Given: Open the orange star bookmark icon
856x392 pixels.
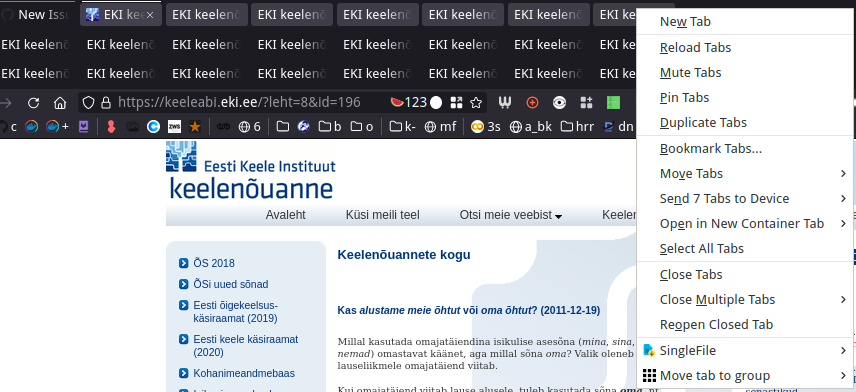Looking at the screenshot, I should coord(194,127).
